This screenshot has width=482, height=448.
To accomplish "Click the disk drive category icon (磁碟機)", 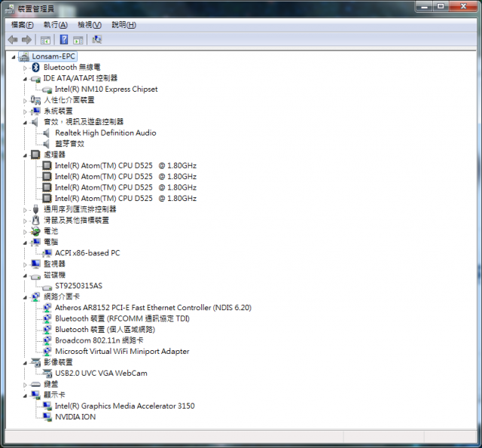I will click(35, 276).
